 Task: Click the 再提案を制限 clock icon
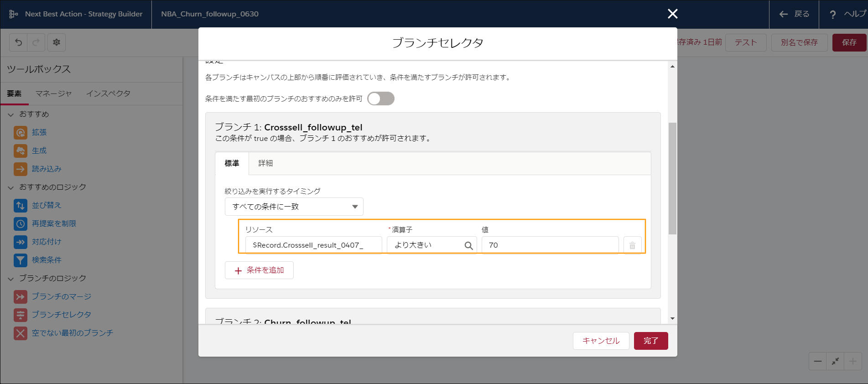pos(21,224)
